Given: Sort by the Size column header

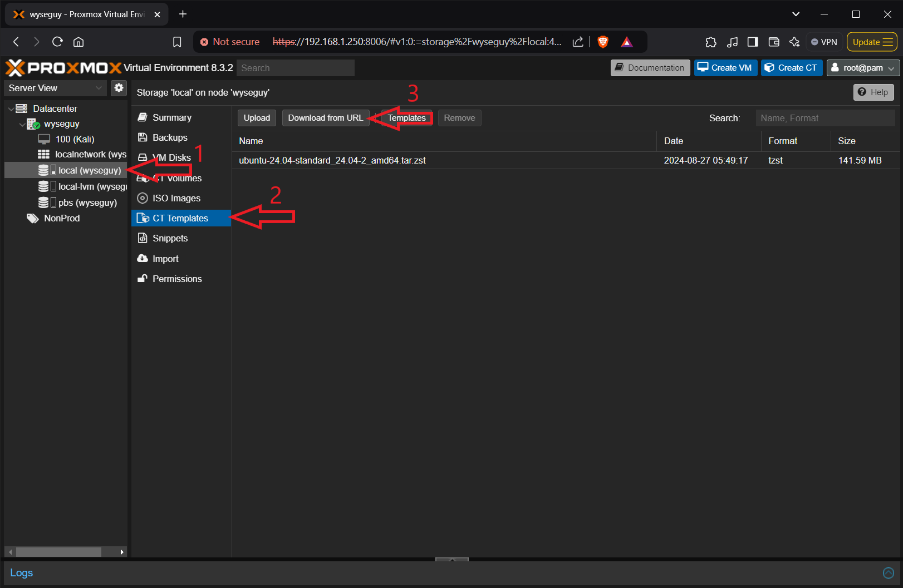Looking at the screenshot, I should point(865,141).
